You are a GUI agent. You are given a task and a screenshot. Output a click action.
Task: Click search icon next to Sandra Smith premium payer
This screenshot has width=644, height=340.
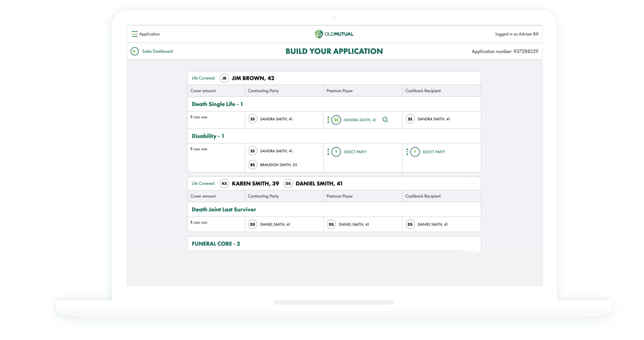385,120
